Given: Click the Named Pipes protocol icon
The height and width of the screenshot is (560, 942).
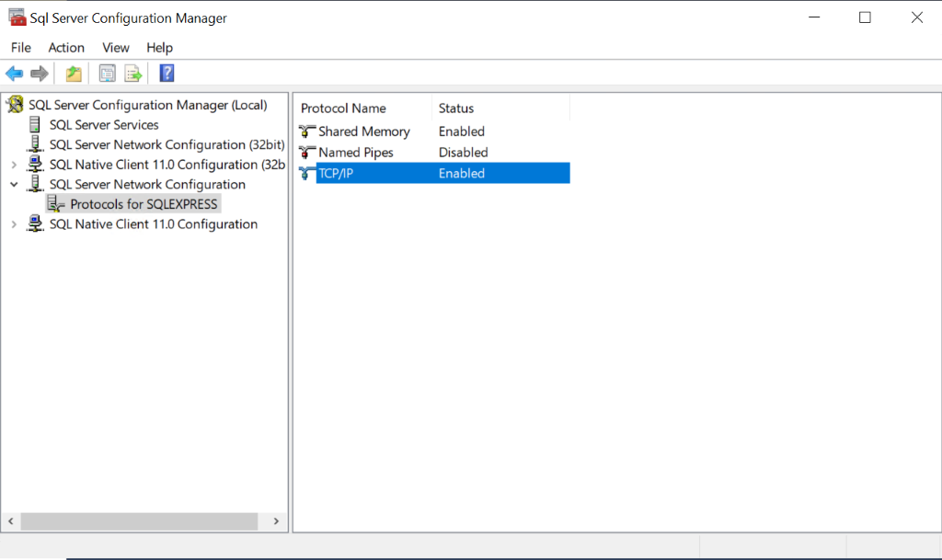Looking at the screenshot, I should [307, 153].
